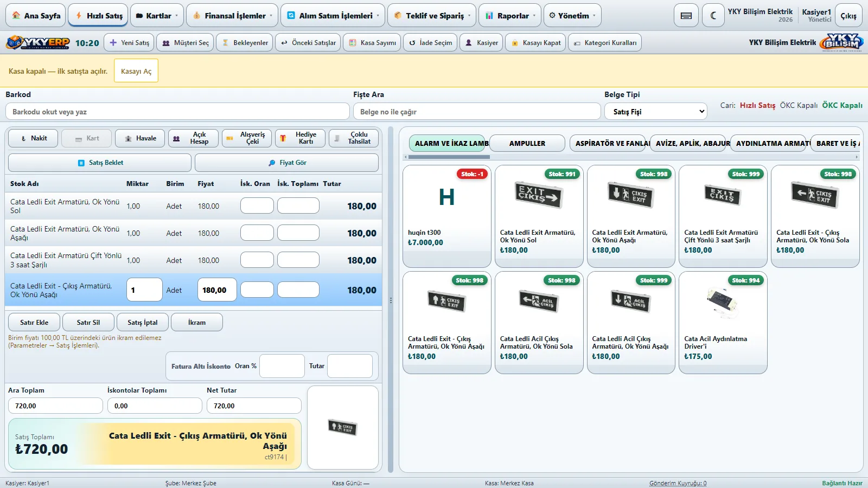Open Belge Tipi Satış Fişi dropdown
Image resolution: width=868 pixels, height=488 pixels.
point(656,112)
